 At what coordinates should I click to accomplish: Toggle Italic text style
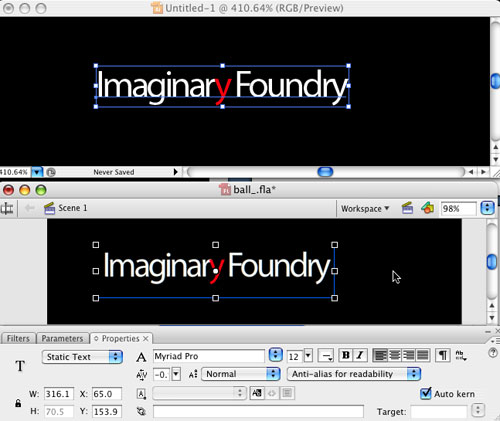click(360, 355)
